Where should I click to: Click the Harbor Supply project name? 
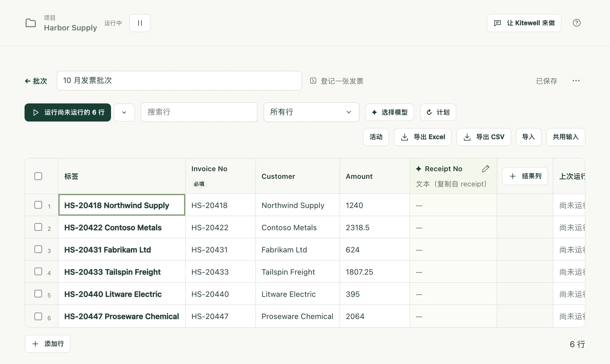(70, 28)
